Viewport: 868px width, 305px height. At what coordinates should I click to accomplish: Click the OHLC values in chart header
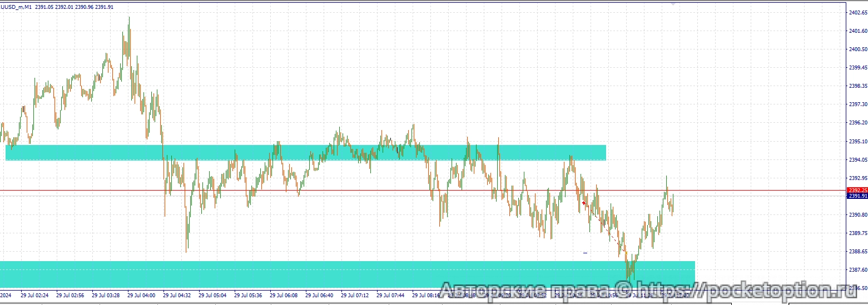[74, 7]
